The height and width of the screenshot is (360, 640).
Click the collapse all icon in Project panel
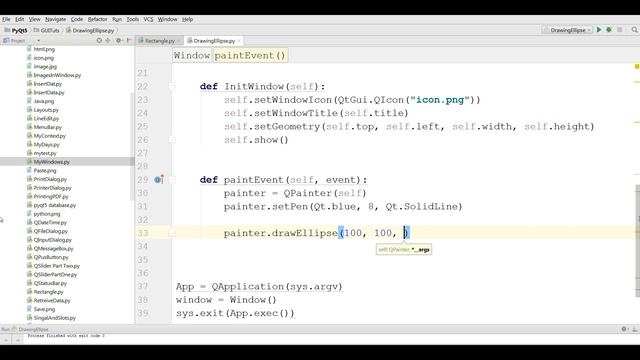[x=108, y=40]
